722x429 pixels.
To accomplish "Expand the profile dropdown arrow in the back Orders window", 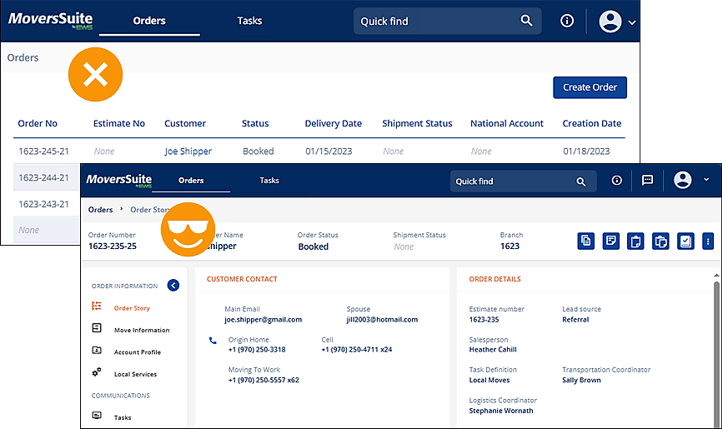I will coord(632,22).
